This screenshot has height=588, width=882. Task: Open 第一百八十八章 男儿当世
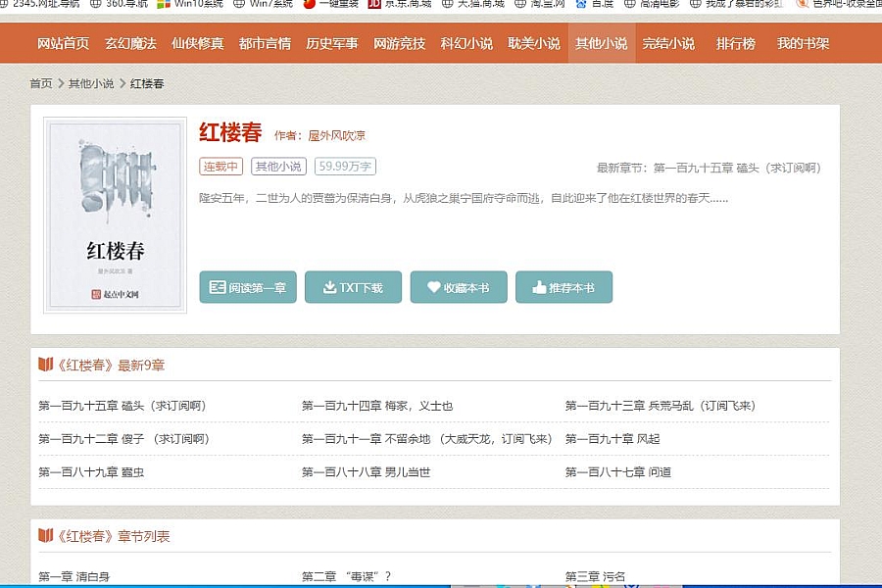pyautogui.click(x=367, y=472)
